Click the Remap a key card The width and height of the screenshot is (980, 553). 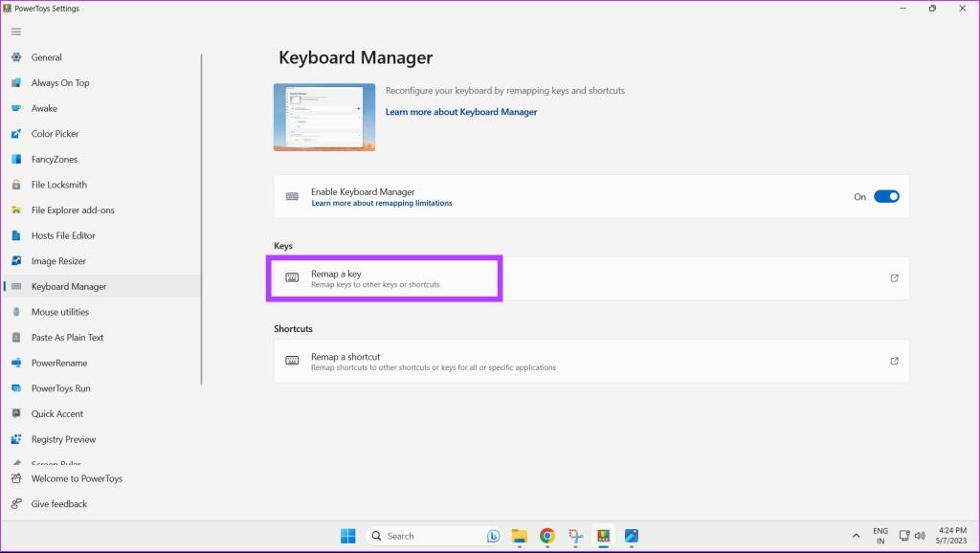pos(591,278)
